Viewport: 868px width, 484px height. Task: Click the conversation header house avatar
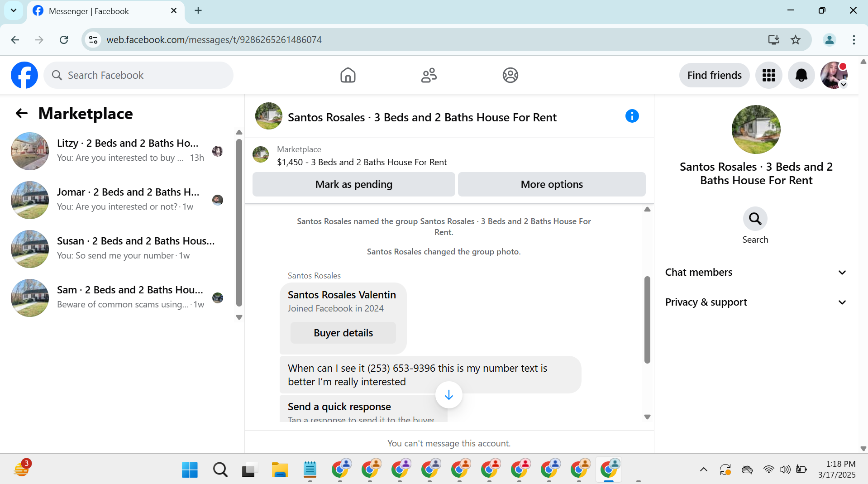(269, 116)
